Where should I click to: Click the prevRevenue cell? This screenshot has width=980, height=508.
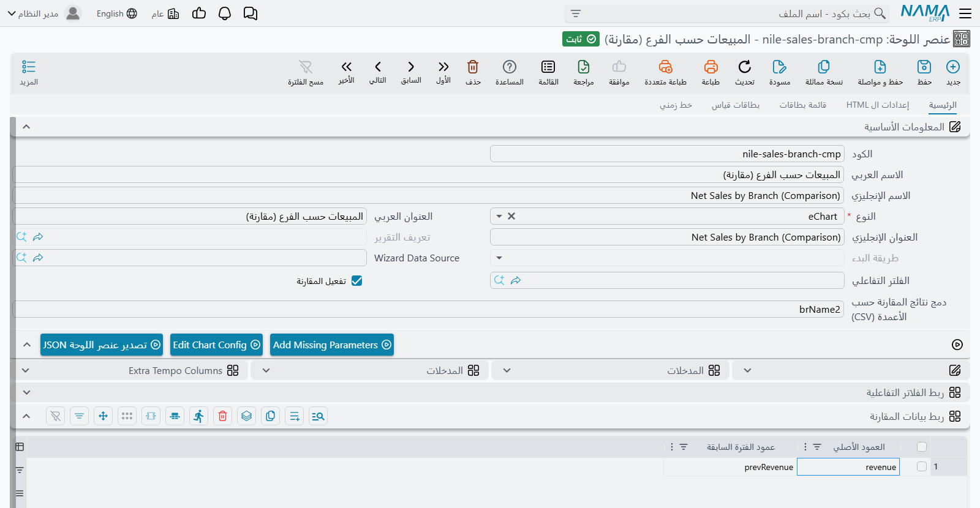(730, 467)
